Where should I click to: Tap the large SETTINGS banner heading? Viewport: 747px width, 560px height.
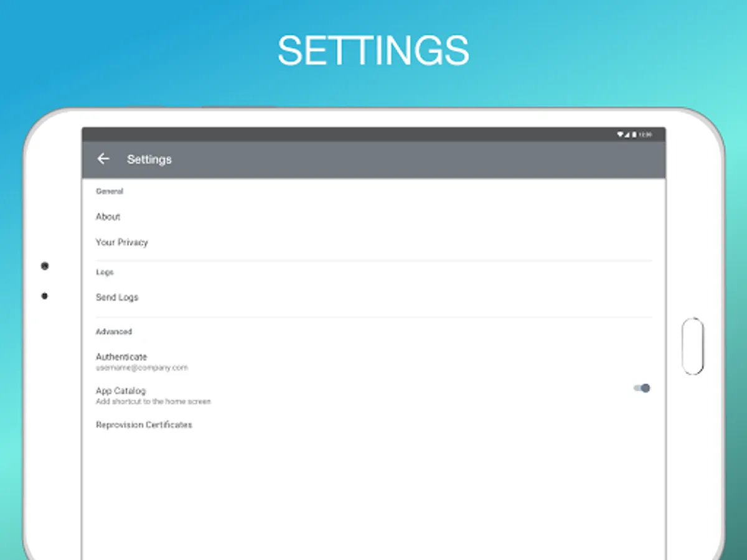[374, 50]
